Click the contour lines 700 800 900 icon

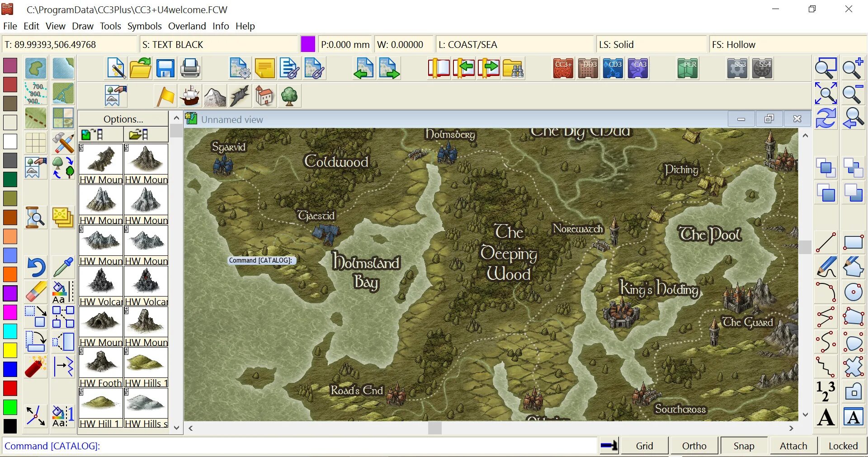[x=36, y=93]
